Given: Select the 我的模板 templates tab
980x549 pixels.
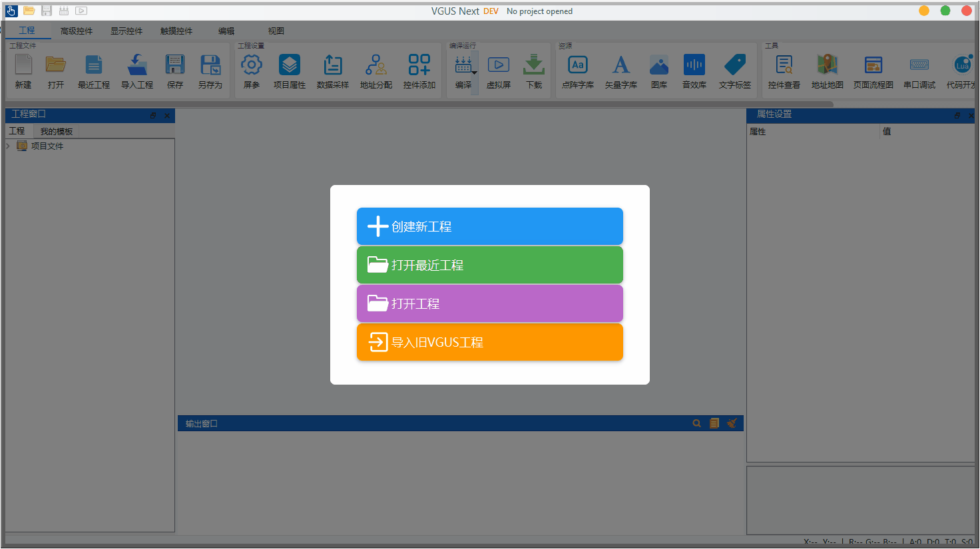Looking at the screenshot, I should click(x=57, y=132).
